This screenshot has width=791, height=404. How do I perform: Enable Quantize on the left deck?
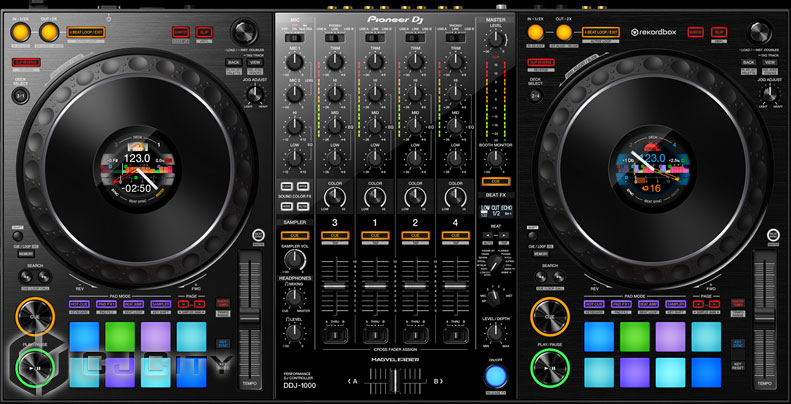(180, 32)
